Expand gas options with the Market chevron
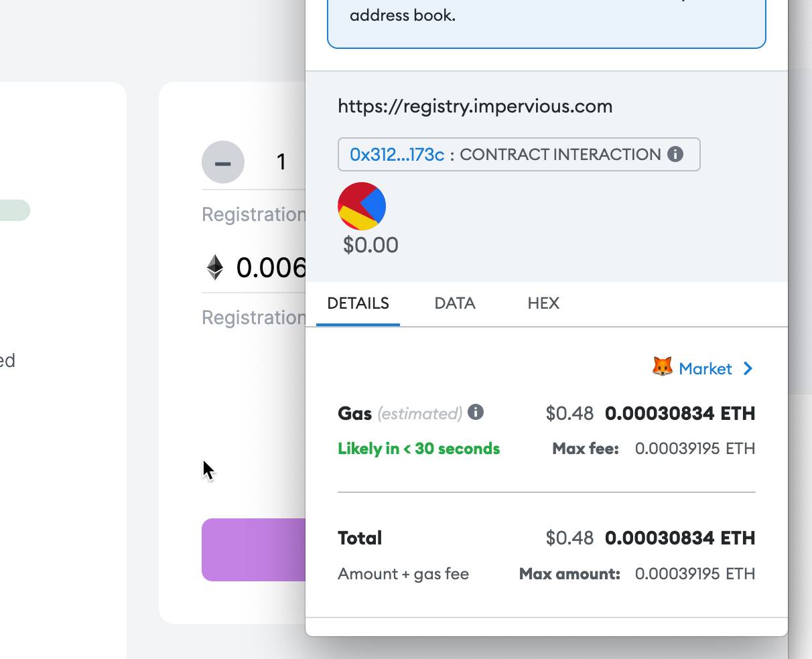 tap(748, 368)
